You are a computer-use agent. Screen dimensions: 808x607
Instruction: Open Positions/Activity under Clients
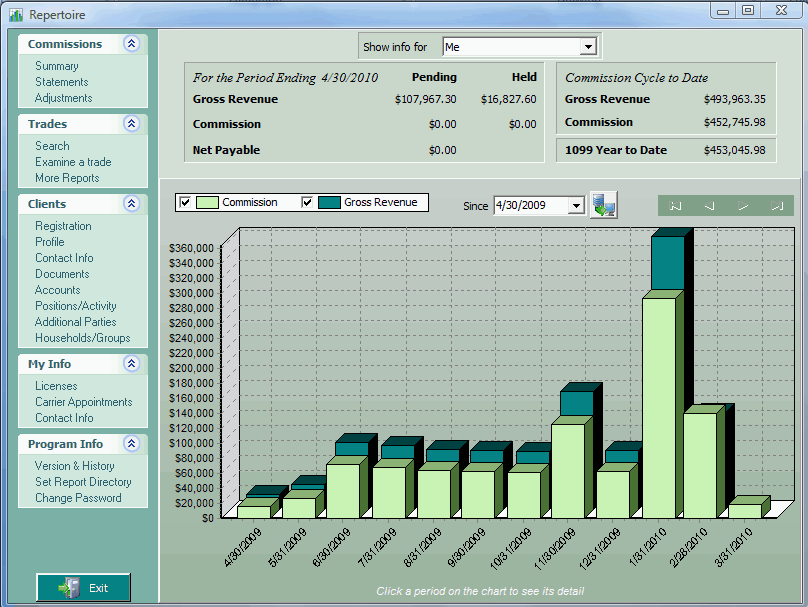[76, 306]
